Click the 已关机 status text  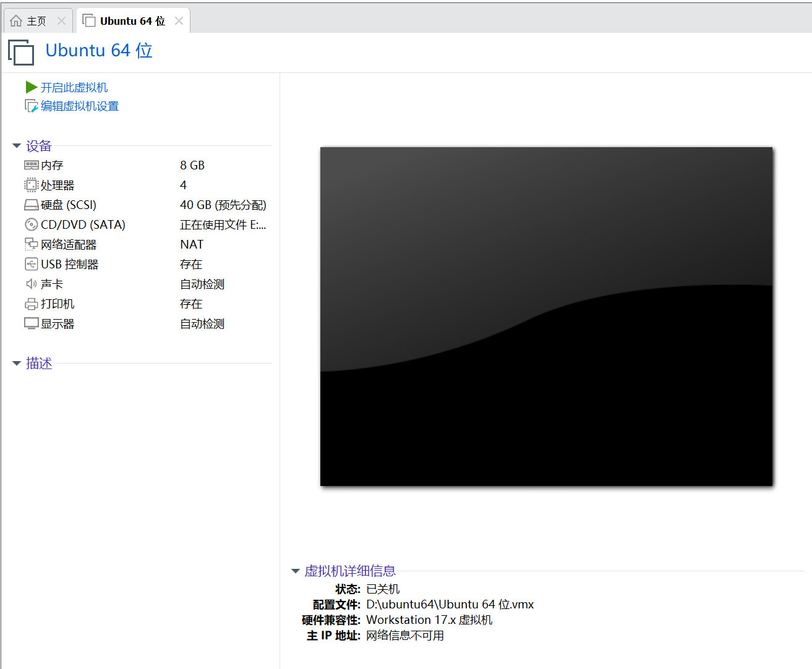[383, 589]
